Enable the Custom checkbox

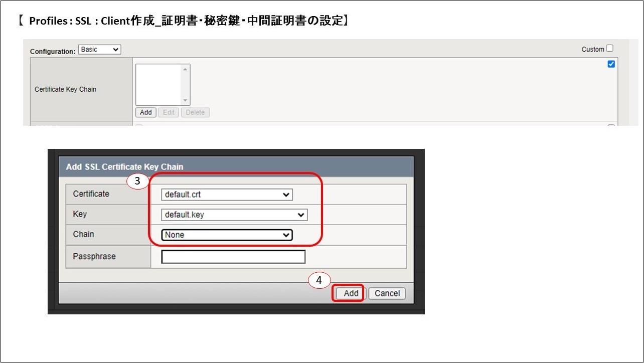(609, 49)
